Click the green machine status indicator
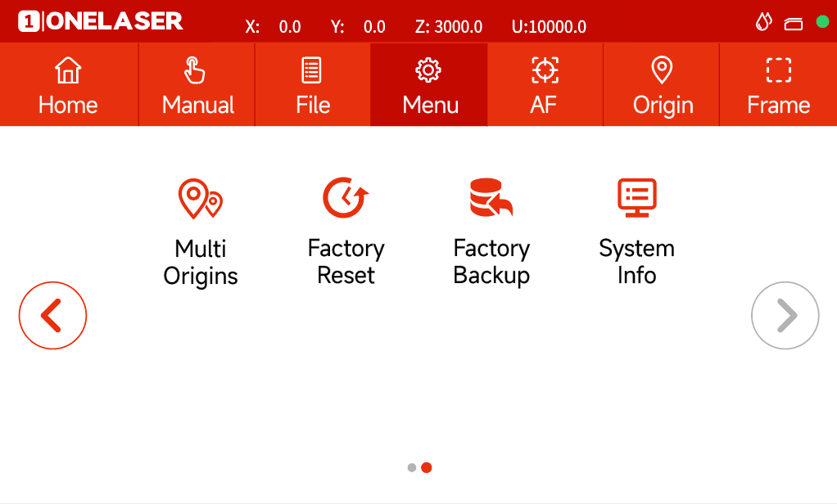 pyautogui.click(x=822, y=23)
